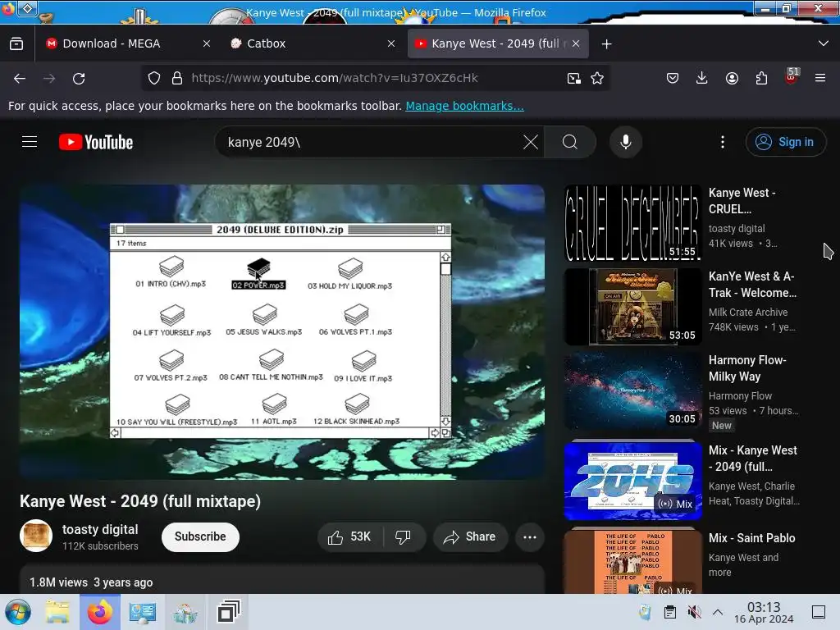Open task view icon on taskbar
840x630 pixels.
coord(229,612)
